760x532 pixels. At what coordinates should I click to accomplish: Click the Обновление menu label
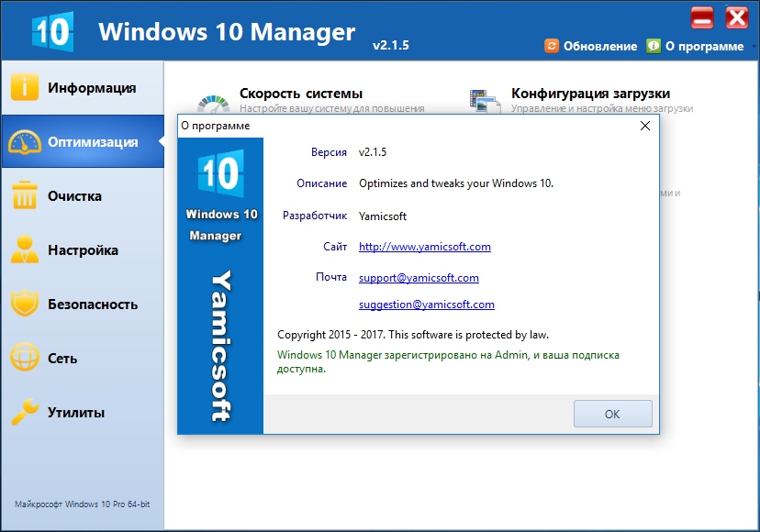(x=600, y=47)
